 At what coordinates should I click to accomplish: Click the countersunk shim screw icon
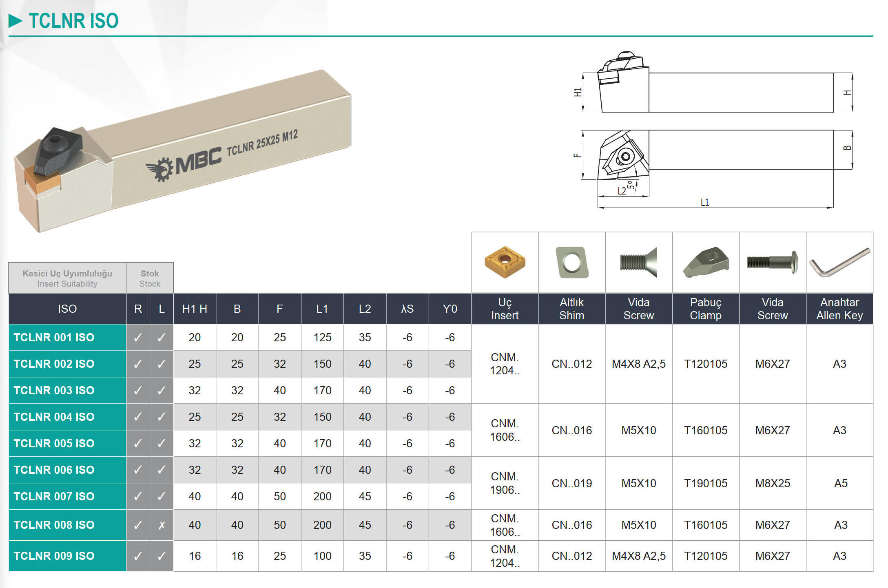tap(638, 262)
